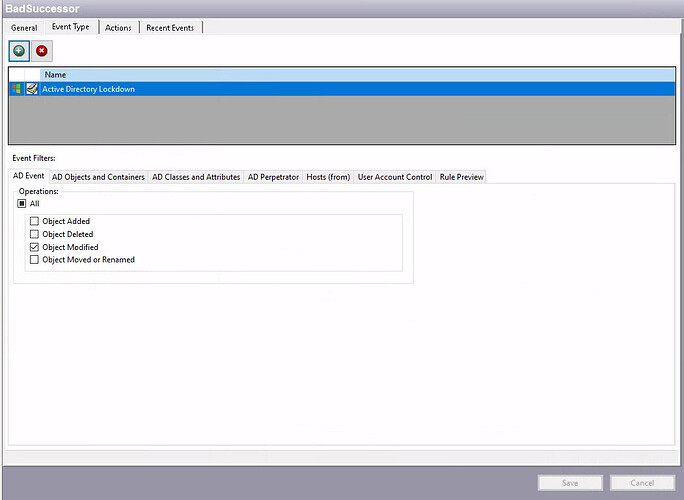Show the Rule Preview tab
684x500 pixels.
click(461, 177)
